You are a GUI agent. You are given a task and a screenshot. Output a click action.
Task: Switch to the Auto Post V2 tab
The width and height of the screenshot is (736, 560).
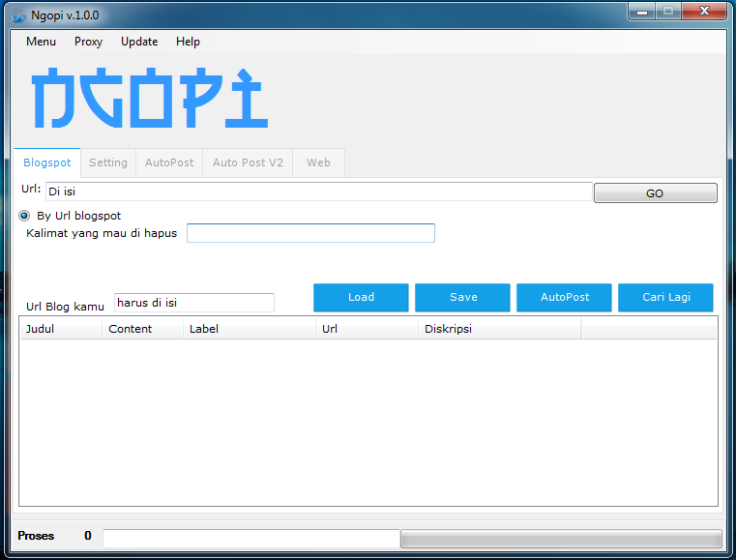[248, 162]
